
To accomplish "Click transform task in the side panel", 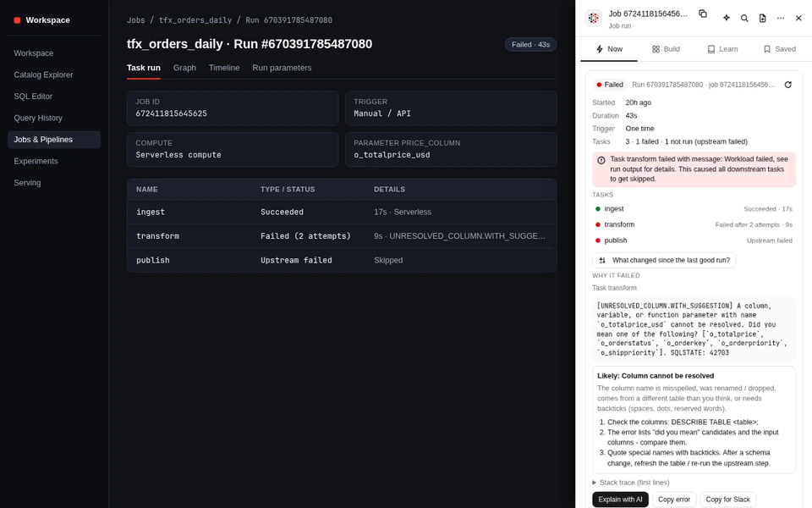I will pyautogui.click(x=694, y=224).
